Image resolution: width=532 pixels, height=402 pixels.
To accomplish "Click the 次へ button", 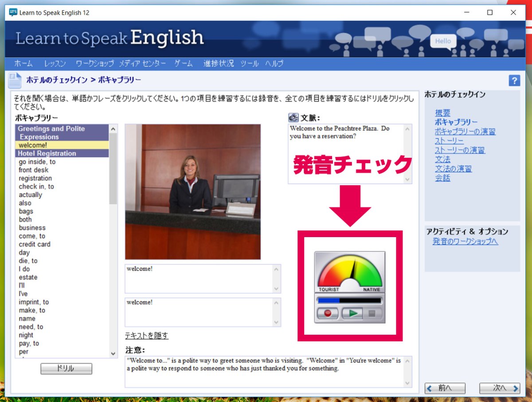I will click(x=500, y=388).
